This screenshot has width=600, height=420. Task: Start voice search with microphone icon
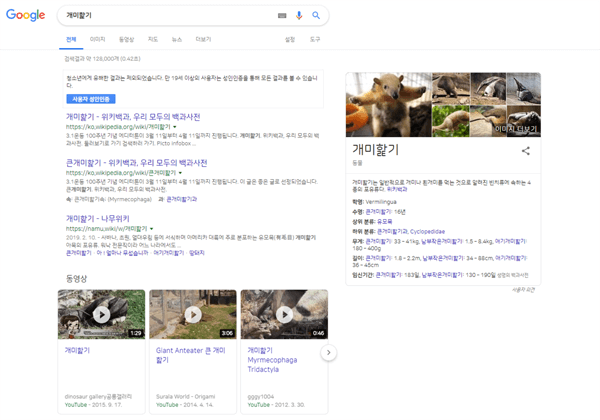[299, 16]
